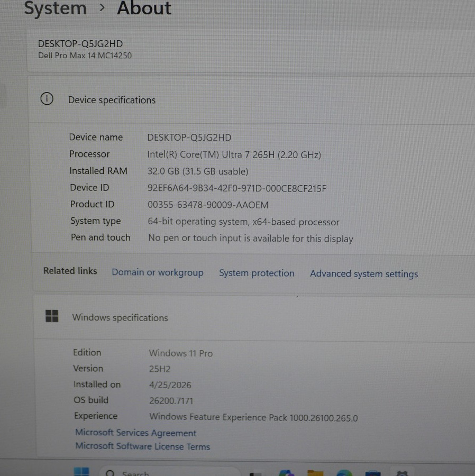Click the Processor label
This screenshot has height=476, width=475.
pos(89,154)
